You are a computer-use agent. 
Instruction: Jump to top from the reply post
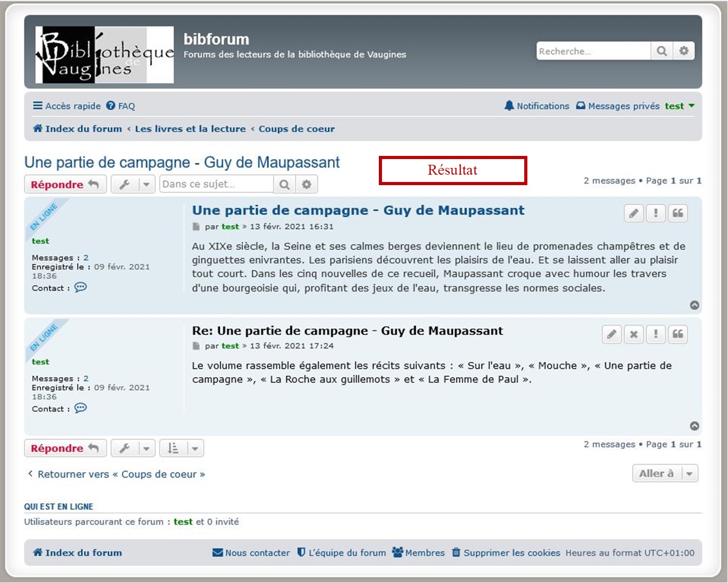click(694, 426)
